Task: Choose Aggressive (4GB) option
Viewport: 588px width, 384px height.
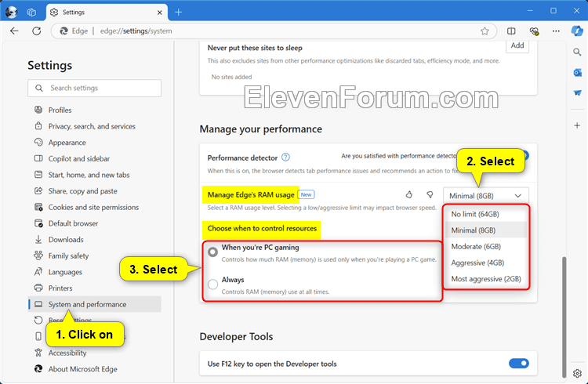Action: 486,263
